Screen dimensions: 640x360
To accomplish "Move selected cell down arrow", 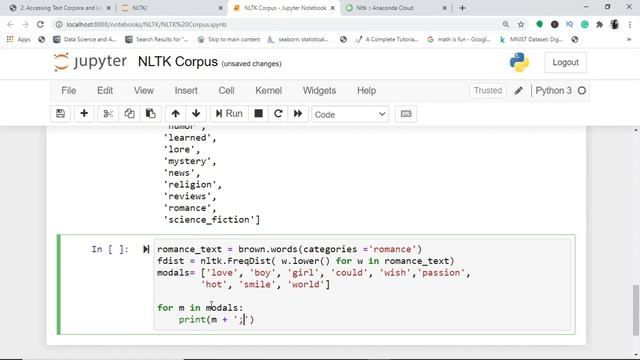I will tap(196, 114).
